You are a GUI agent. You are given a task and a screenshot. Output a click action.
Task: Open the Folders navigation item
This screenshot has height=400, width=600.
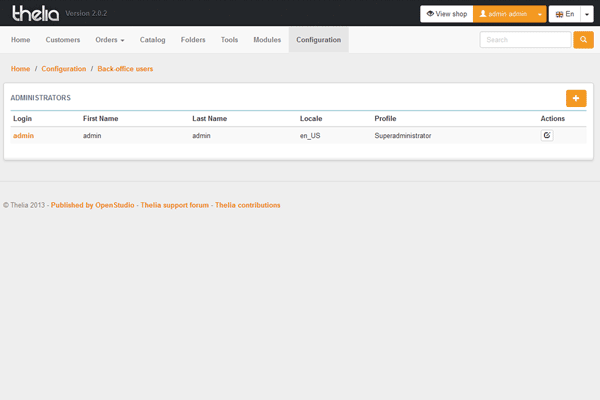(x=193, y=40)
